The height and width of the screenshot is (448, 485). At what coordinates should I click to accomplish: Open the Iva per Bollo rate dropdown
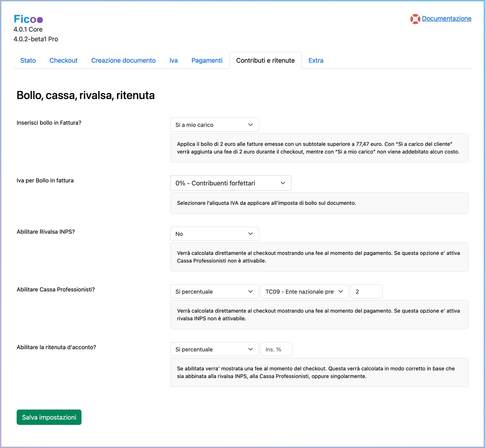pyautogui.click(x=230, y=183)
